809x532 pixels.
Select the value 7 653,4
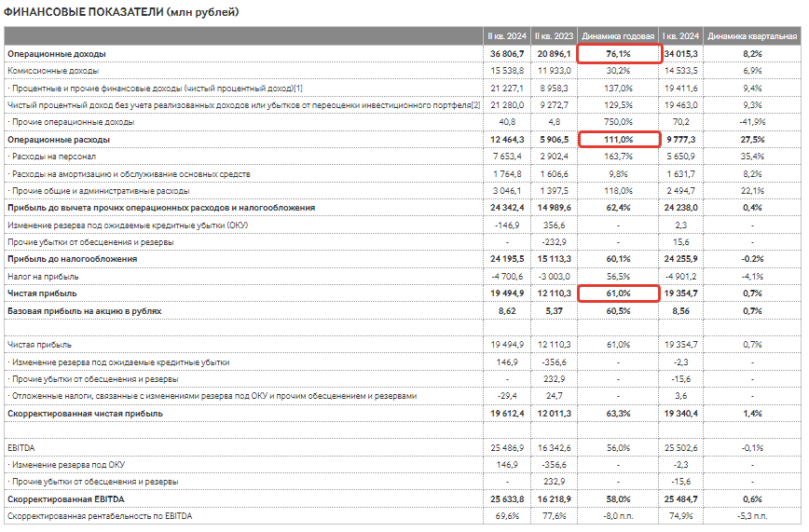[x=507, y=157]
